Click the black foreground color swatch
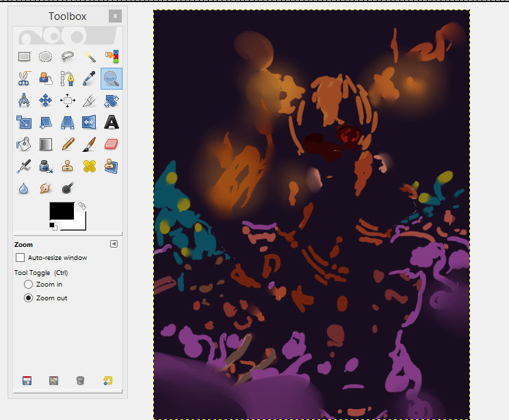Screen dimensions: 509x420 pos(62,211)
